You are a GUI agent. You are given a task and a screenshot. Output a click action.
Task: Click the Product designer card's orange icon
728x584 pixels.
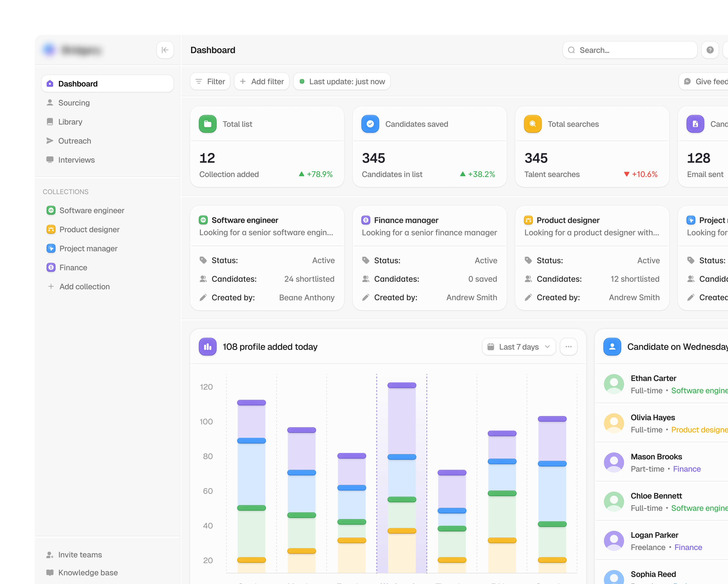pos(528,220)
